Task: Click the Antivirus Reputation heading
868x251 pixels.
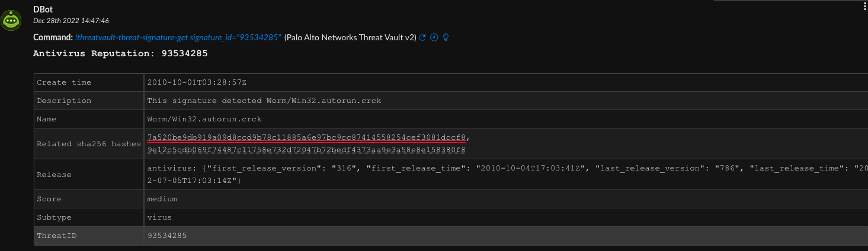Action: coord(120,53)
